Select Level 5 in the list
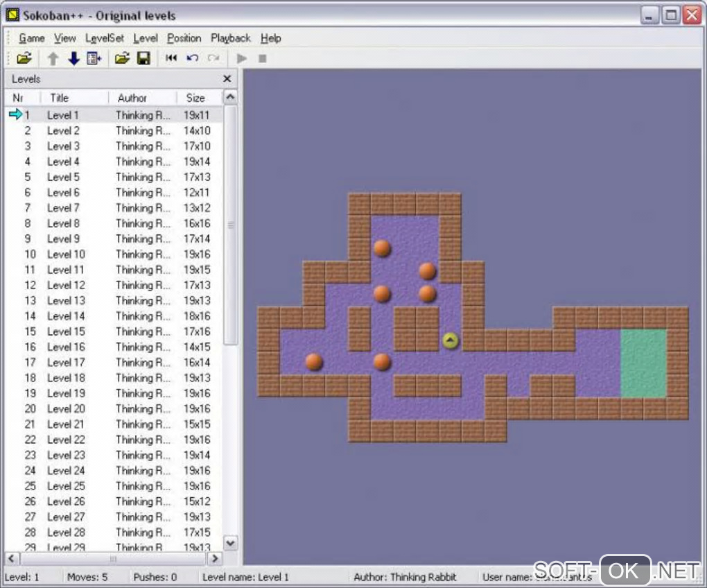 pyautogui.click(x=114, y=177)
